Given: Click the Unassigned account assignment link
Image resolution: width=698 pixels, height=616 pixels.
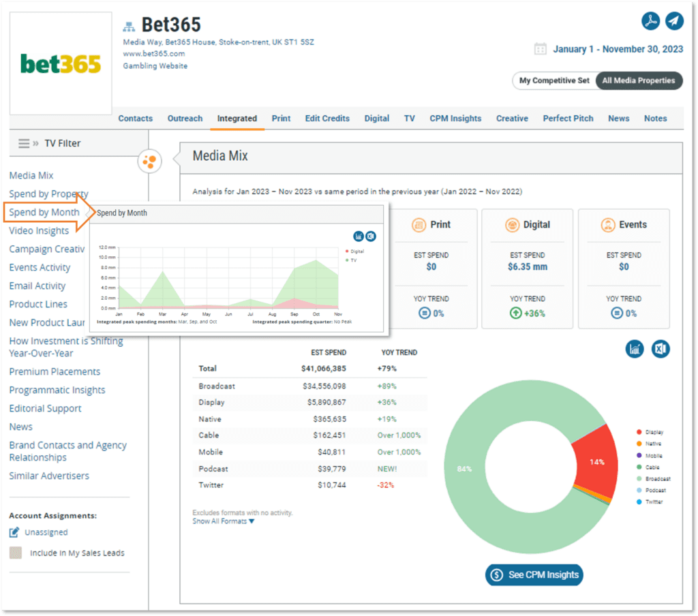Looking at the screenshot, I should (46, 532).
